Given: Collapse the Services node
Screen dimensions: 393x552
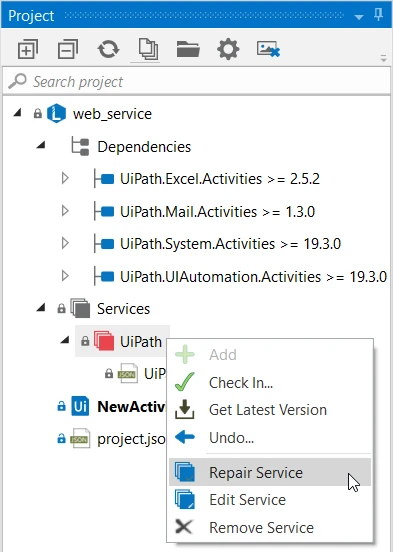Looking at the screenshot, I should pyautogui.click(x=41, y=308).
